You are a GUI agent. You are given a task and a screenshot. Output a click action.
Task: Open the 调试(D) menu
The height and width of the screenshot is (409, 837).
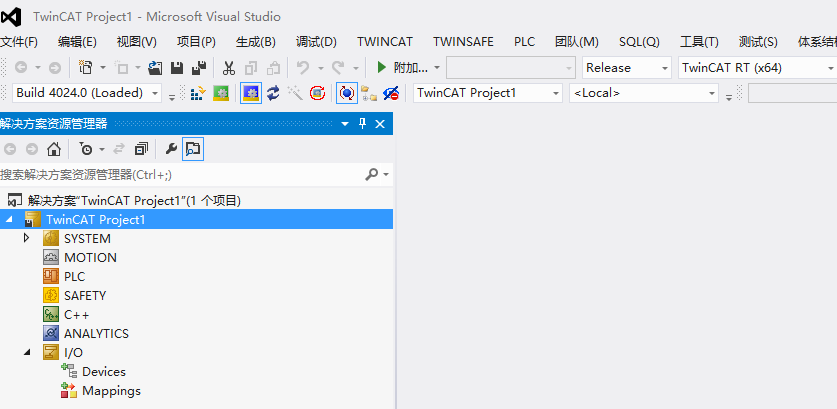pyautogui.click(x=316, y=42)
